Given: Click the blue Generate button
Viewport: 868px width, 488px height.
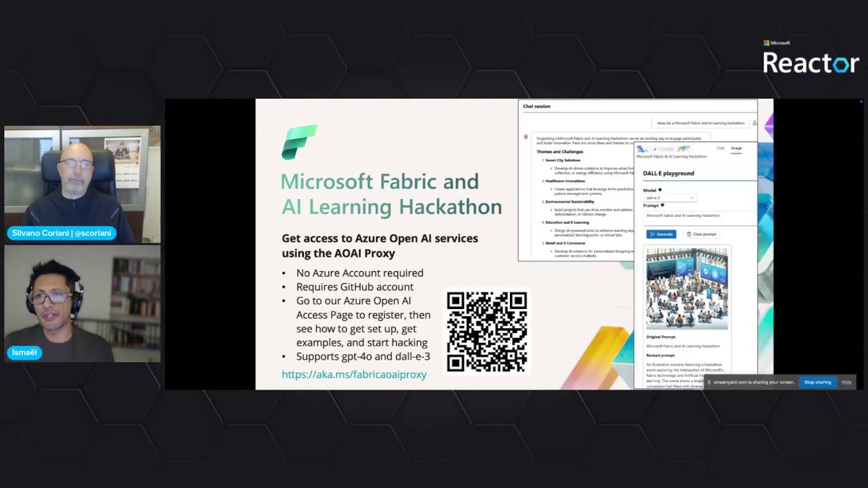Looking at the screenshot, I should (661, 234).
